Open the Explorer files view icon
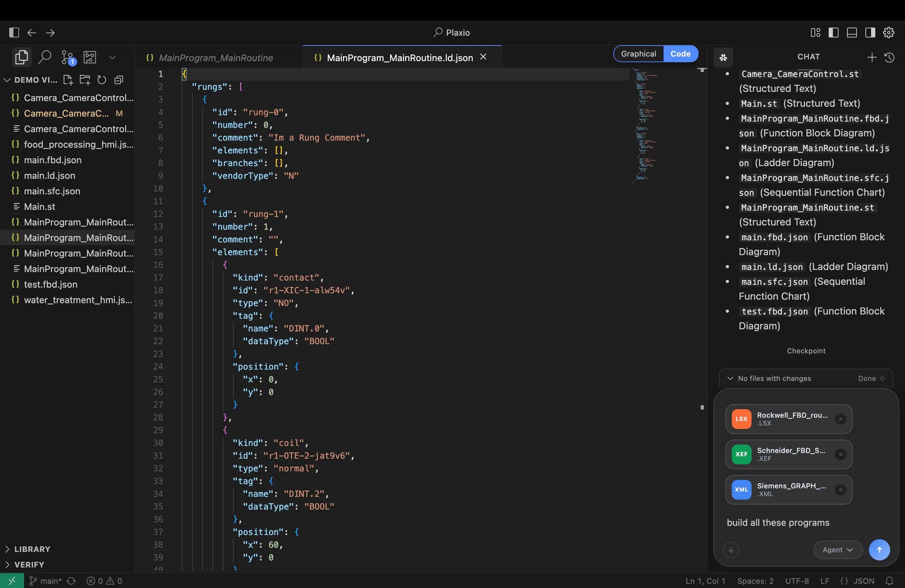 pos(22,57)
